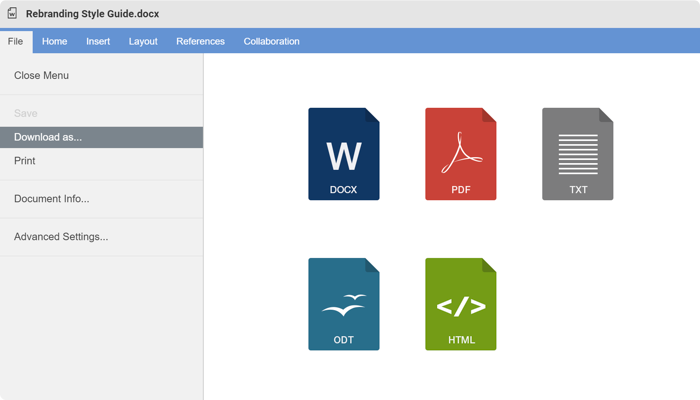
Task: Choose Print from the file menu
Action: pyautogui.click(x=101, y=161)
